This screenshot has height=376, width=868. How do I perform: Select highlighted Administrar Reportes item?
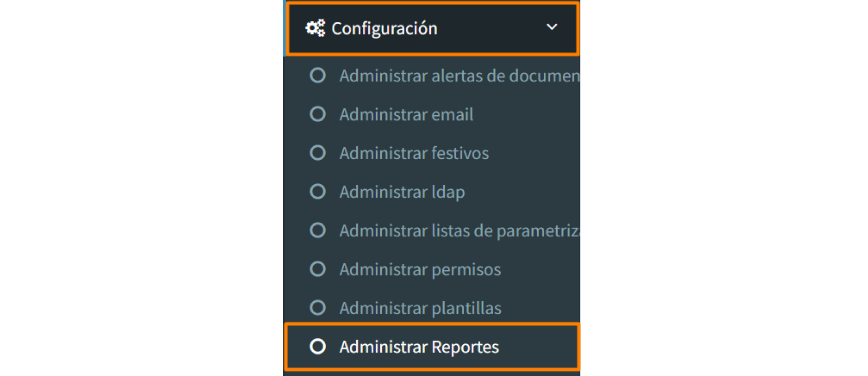432,347
